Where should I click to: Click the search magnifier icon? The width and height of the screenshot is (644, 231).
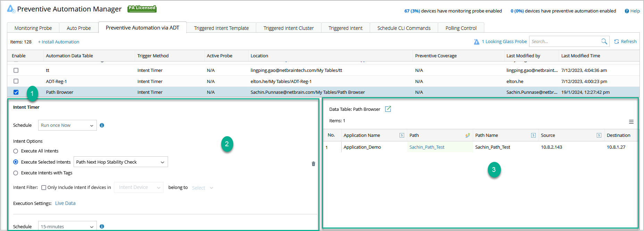[604, 42]
